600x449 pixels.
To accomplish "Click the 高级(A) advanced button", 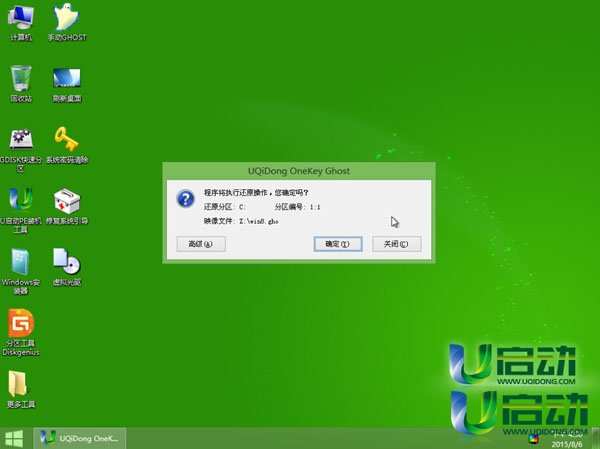I will [201, 244].
